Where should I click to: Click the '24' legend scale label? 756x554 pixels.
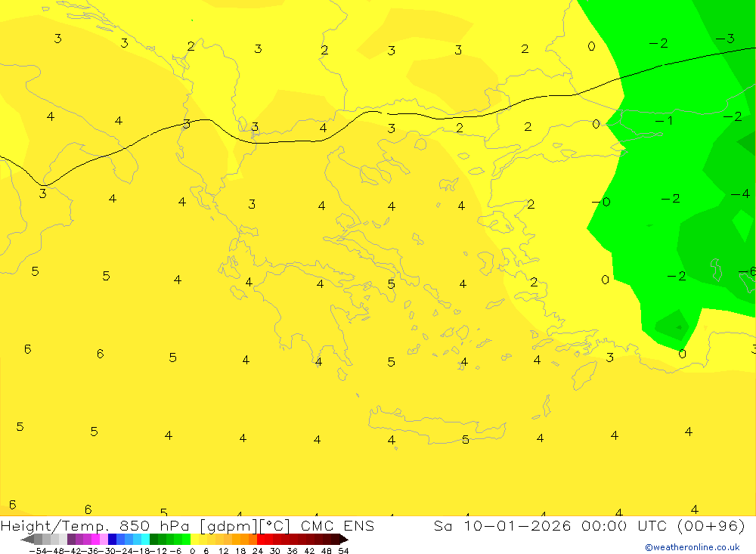pyautogui.click(x=258, y=551)
